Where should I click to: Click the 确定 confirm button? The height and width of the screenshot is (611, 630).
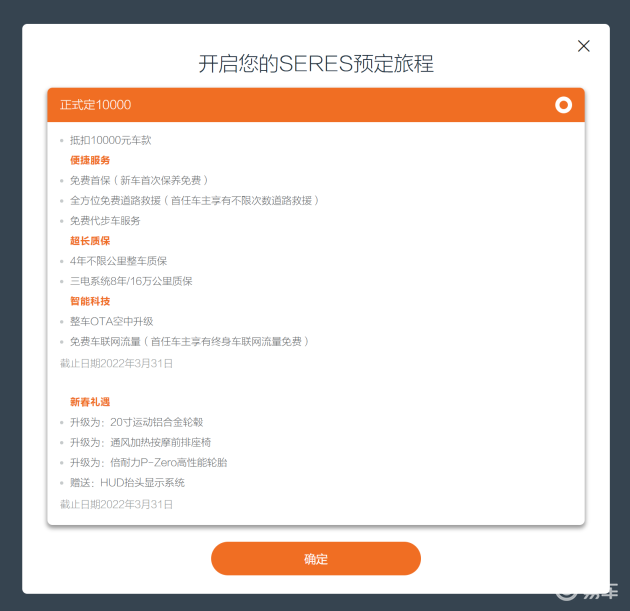316,558
